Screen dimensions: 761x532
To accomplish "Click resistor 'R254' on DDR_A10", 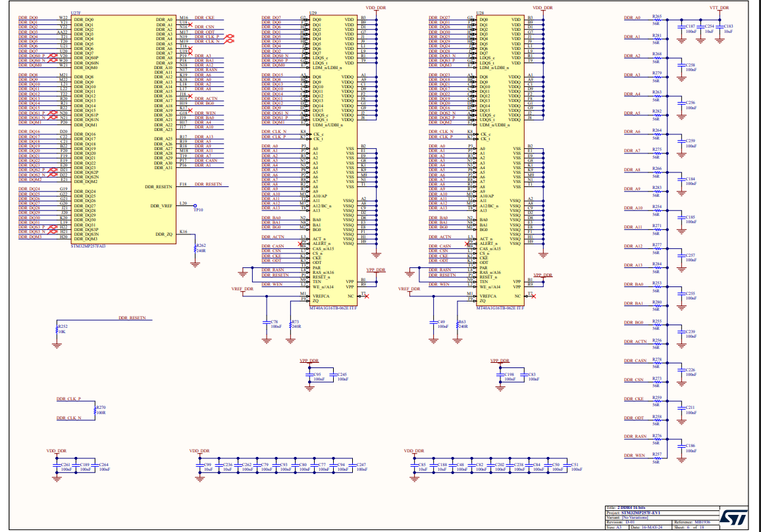I will [656, 210].
